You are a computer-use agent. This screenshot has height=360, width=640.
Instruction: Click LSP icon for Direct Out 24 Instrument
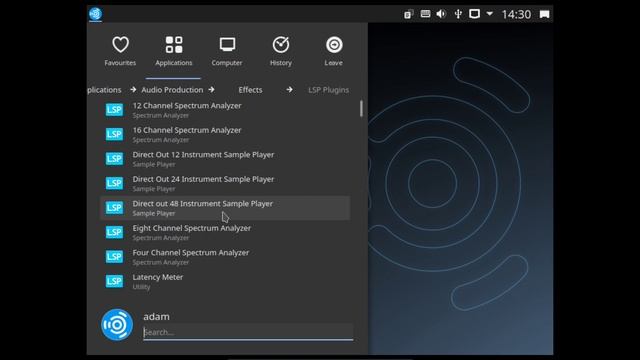tap(114, 183)
